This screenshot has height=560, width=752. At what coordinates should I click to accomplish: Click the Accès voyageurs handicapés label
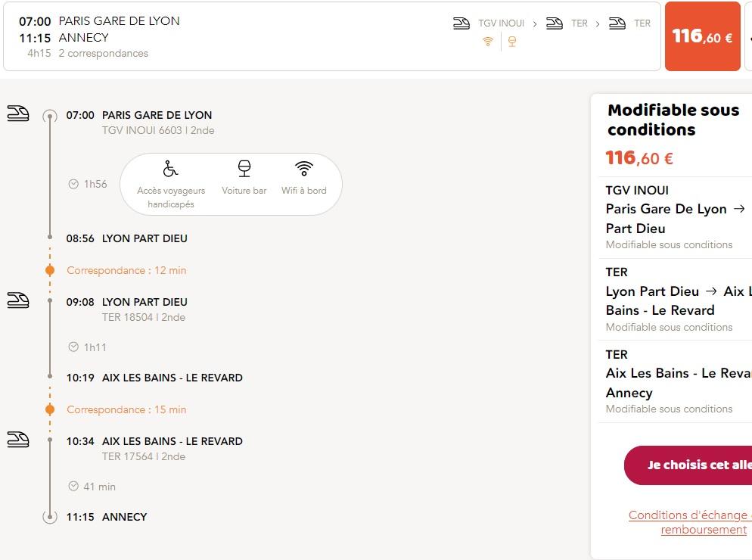click(171, 198)
